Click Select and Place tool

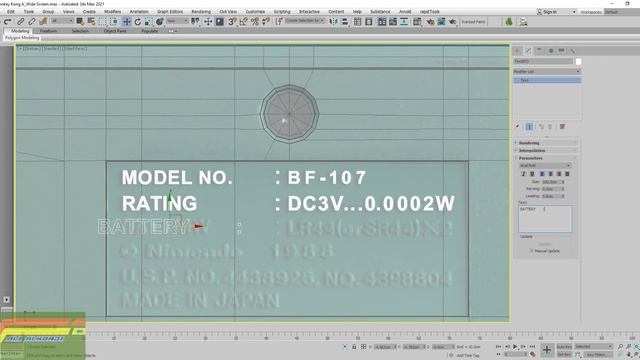pos(160,21)
